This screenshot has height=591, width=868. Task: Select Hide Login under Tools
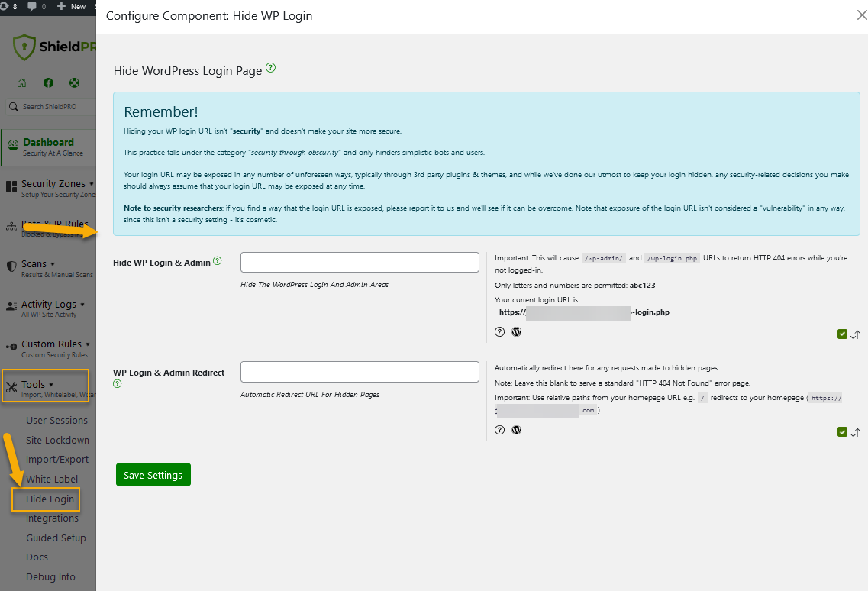(50, 499)
